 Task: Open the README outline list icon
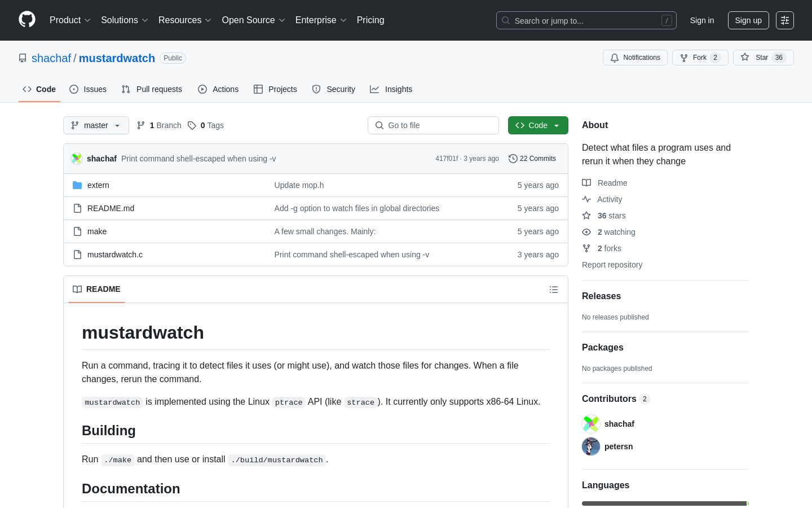tap(554, 290)
